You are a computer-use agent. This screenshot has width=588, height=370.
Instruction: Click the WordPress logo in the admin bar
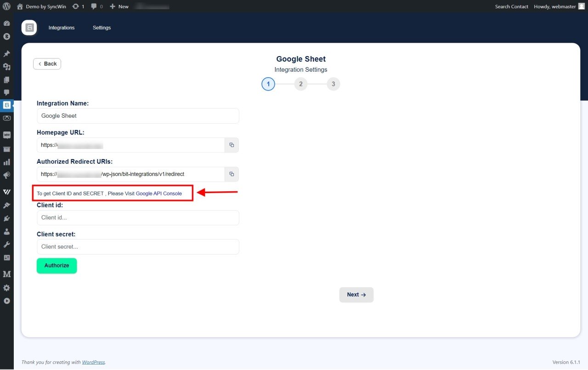[x=6, y=6]
